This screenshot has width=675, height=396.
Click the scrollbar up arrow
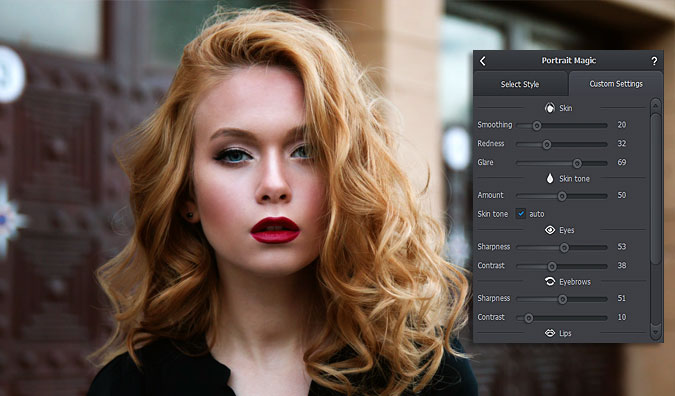coord(656,105)
